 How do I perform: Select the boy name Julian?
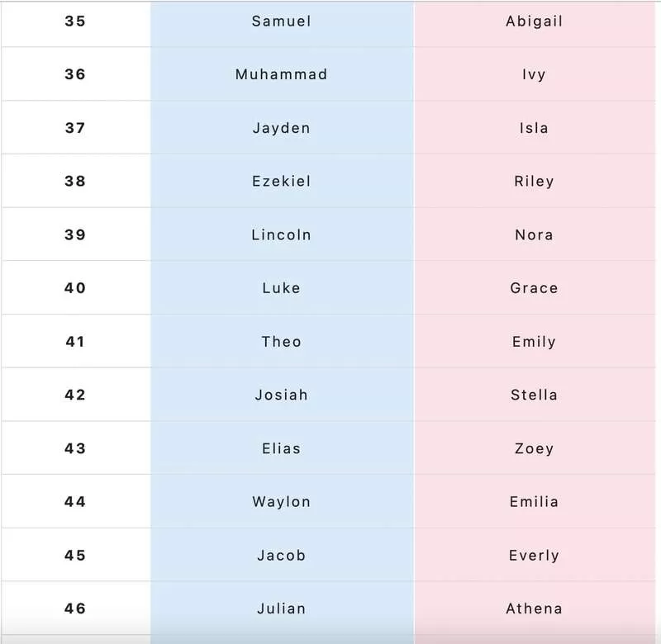click(281, 608)
